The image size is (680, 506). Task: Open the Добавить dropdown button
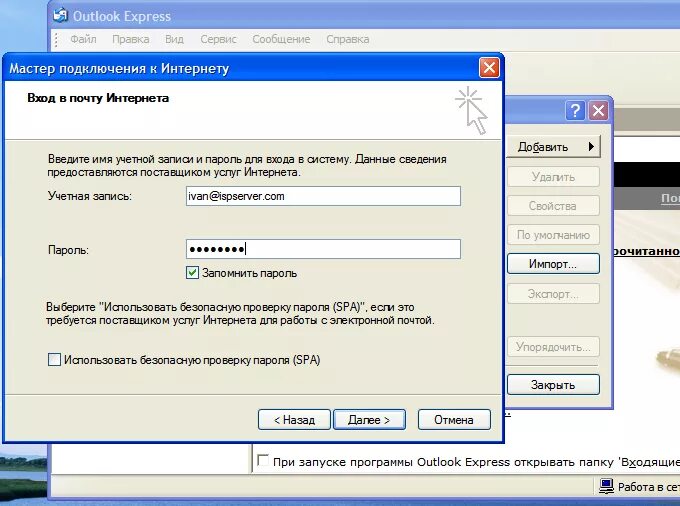[x=553, y=147]
